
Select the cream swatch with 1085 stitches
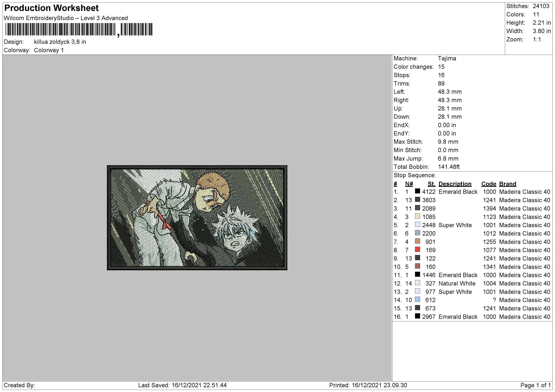417,216
